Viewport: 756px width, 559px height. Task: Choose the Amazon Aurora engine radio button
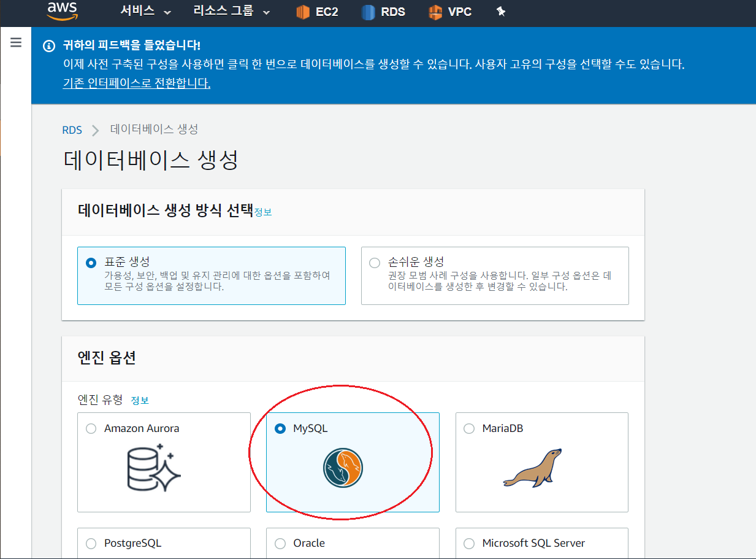(91, 428)
